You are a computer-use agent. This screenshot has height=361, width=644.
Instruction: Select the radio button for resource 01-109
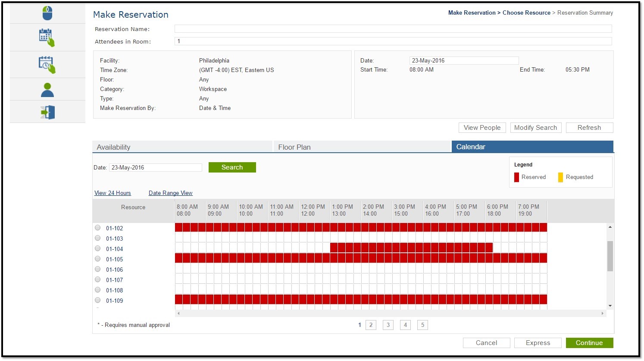pos(98,300)
